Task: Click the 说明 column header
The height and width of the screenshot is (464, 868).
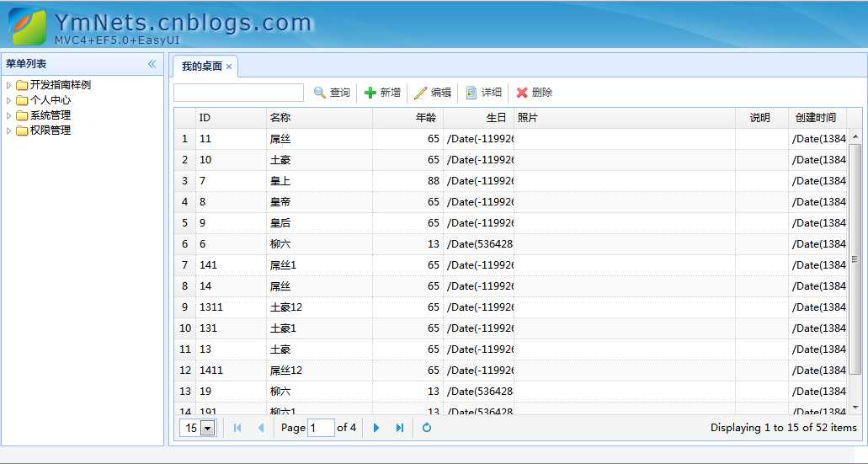Action: [762, 118]
